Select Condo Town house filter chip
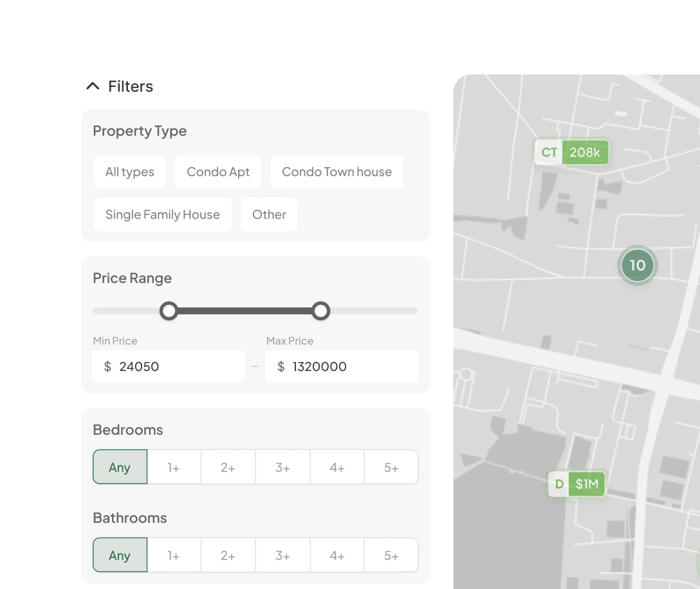Image resolution: width=700 pixels, height=589 pixels. coord(336,172)
